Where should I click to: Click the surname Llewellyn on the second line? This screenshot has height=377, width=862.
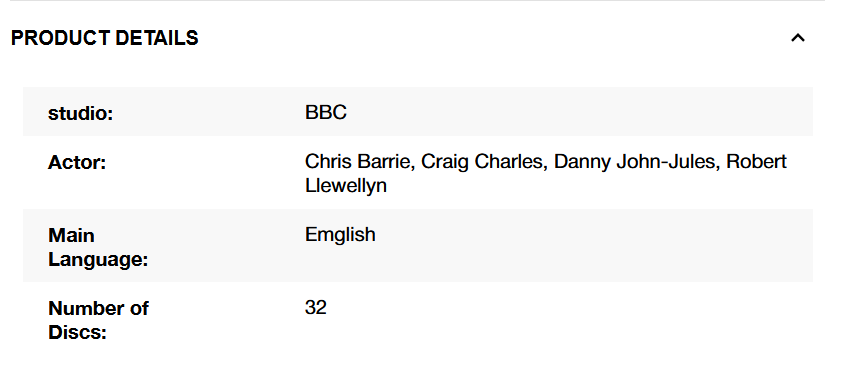[x=346, y=186]
